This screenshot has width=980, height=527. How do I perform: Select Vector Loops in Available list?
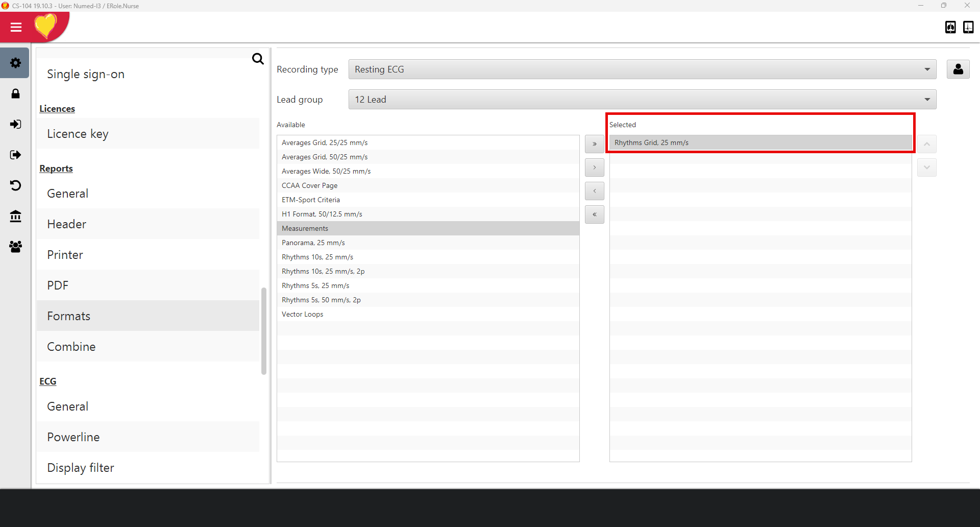coord(303,314)
